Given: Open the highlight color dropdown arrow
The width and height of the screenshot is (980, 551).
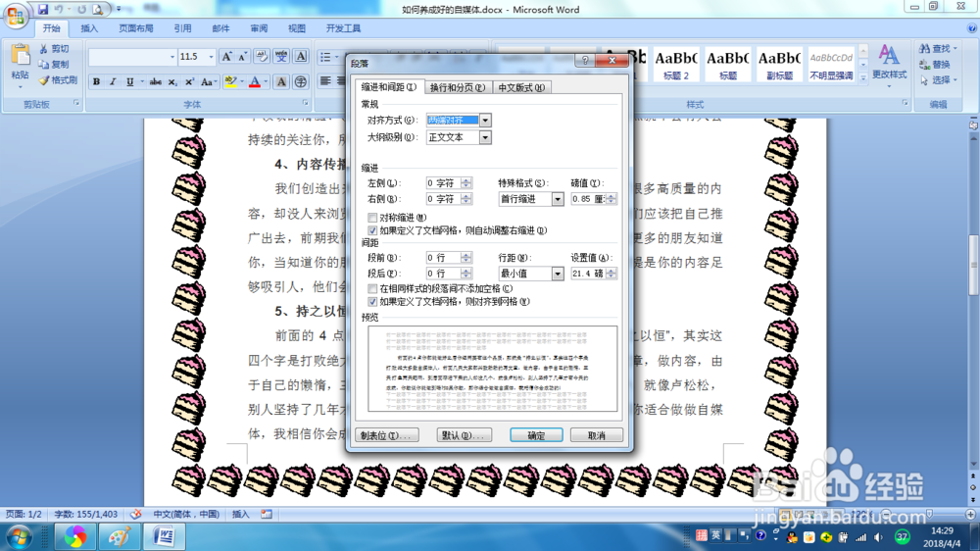Looking at the screenshot, I should tap(242, 82).
